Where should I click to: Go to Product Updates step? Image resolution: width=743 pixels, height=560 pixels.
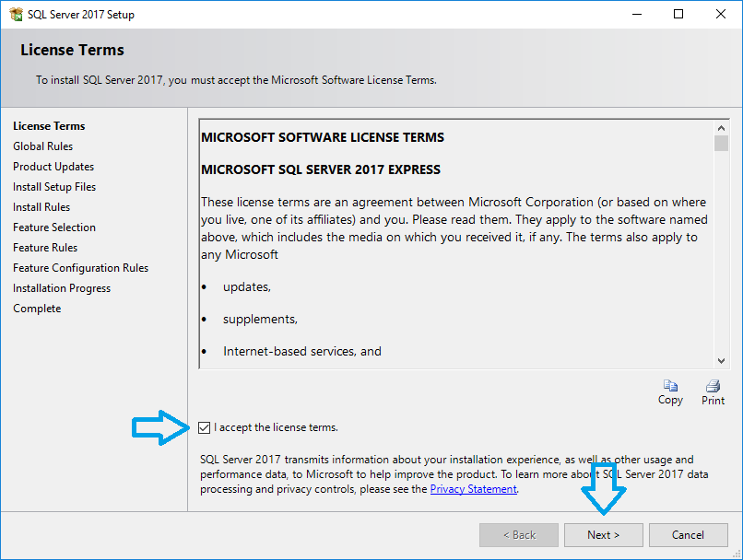tap(53, 167)
